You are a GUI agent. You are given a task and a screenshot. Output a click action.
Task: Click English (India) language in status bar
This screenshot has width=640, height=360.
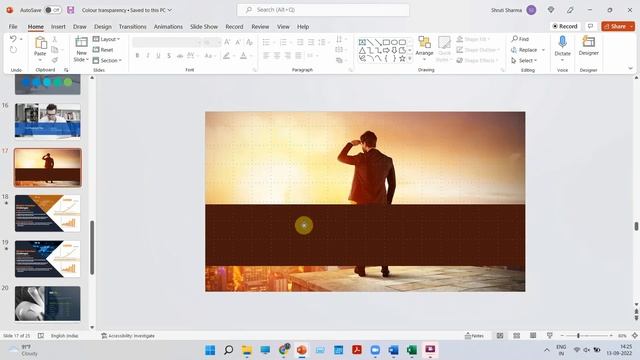(x=64, y=336)
